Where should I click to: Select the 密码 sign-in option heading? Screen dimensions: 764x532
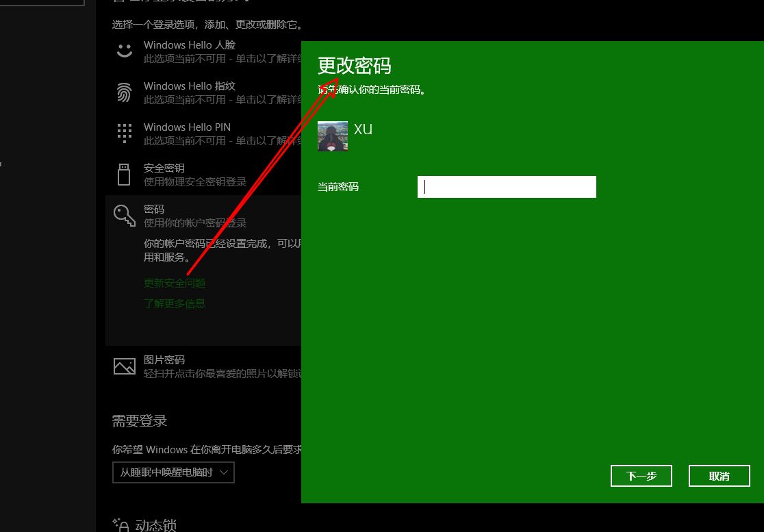click(x=154, y=209)
